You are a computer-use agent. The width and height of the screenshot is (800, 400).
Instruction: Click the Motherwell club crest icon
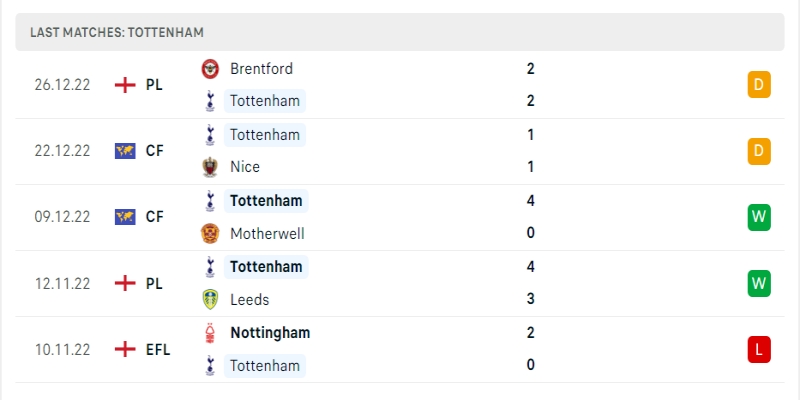210,233
